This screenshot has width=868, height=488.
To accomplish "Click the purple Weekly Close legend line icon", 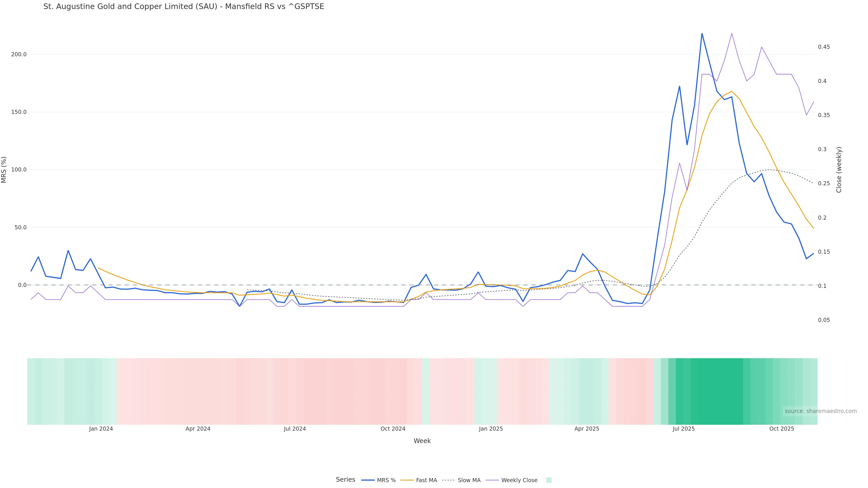I will click(492, 480).
